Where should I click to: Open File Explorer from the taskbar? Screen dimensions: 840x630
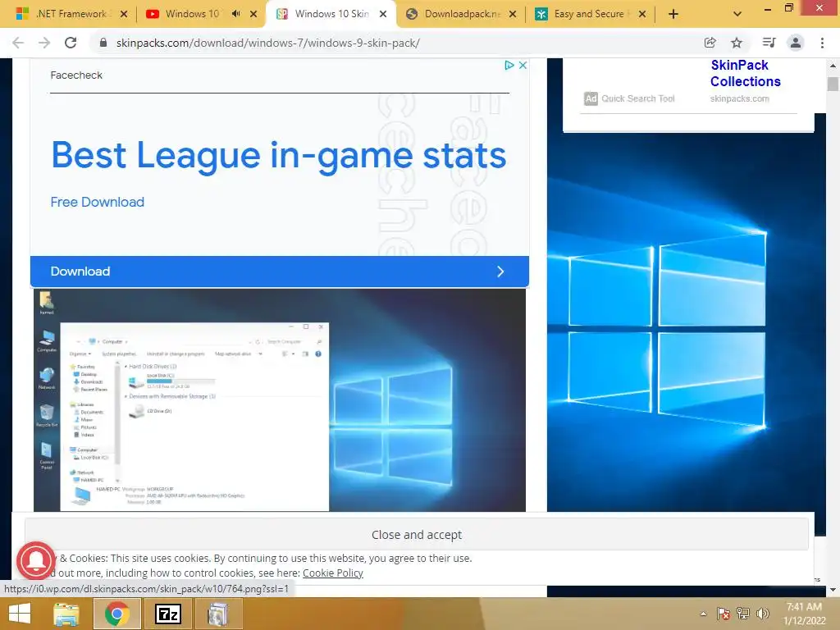point(66,614)
